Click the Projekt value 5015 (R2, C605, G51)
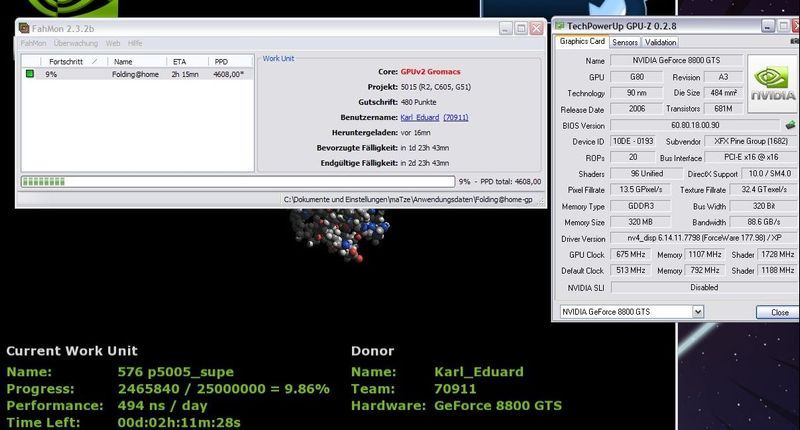800x430 pixels. pyautogui.click(x=435, y=87)
